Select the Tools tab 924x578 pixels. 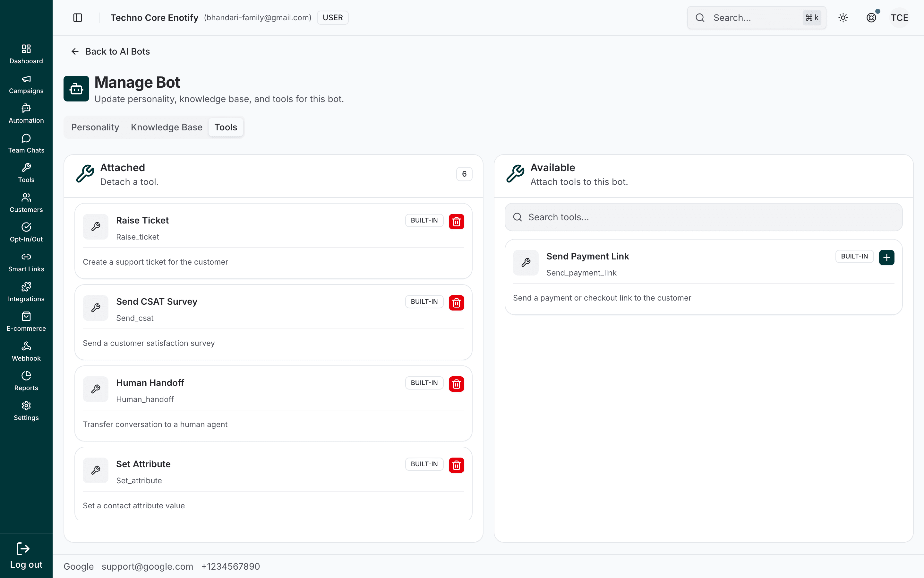click(x=226, y=127)
